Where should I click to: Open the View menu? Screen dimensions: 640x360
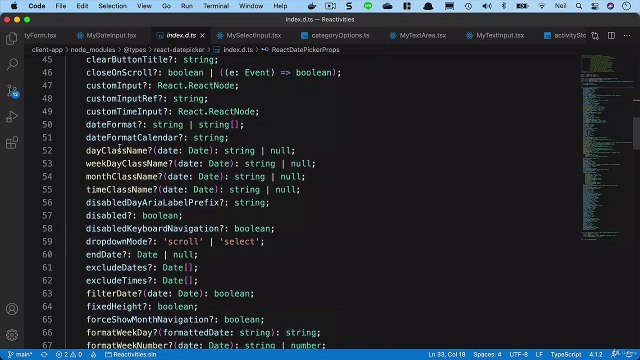click(144, 6)
